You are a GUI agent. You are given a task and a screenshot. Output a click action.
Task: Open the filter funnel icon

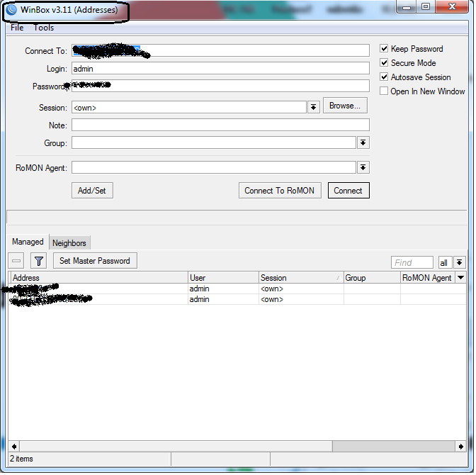coord(38,262)
